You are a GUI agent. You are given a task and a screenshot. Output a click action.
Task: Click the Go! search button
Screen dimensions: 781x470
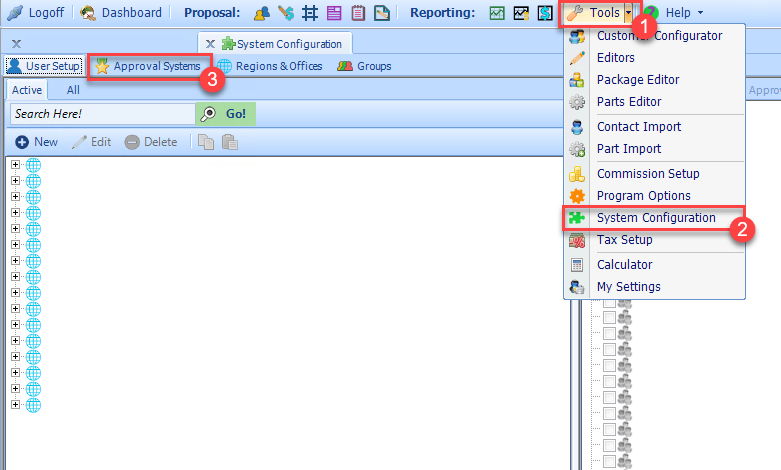[x=226, y=114]
